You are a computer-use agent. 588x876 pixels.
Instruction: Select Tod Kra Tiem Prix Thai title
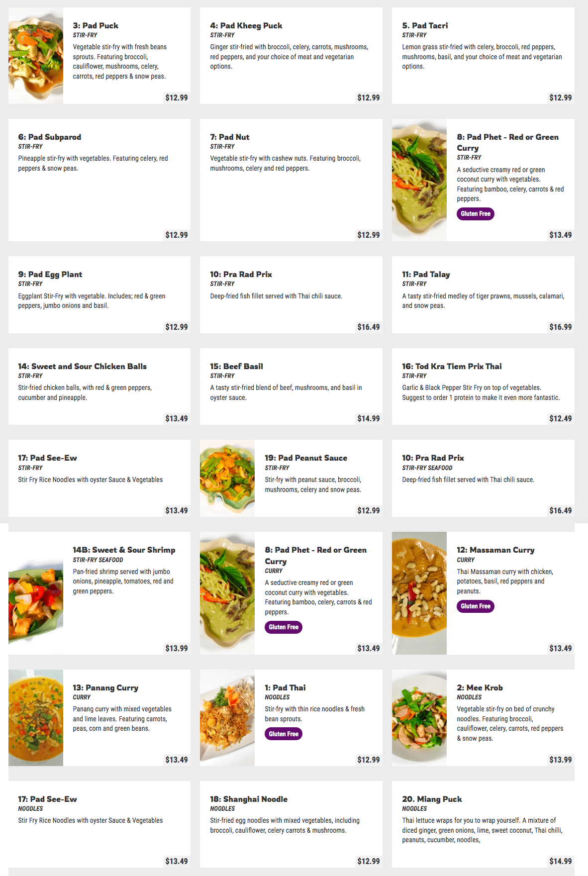pos(452,366)
